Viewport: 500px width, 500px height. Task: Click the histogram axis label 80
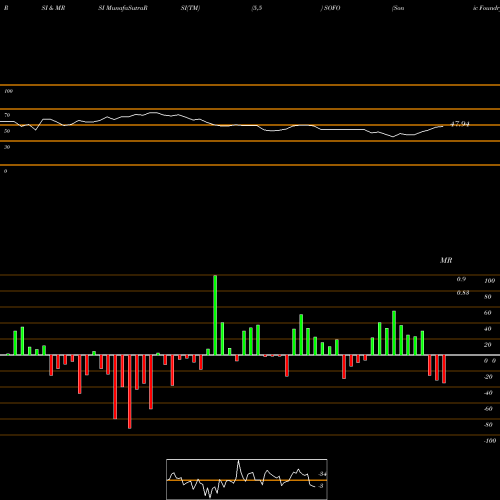[488, 297]
